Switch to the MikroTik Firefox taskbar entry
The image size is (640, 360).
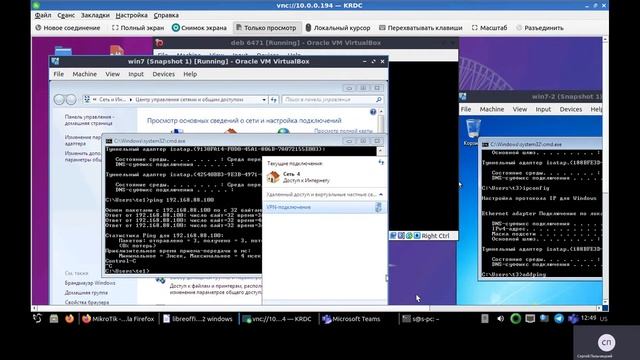click(x=118, y=319)
